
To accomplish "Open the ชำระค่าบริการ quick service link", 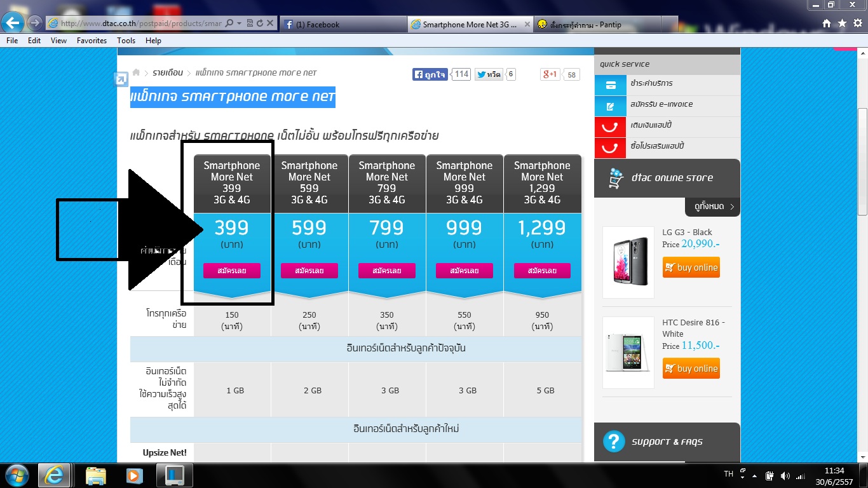I will [651, 83].
